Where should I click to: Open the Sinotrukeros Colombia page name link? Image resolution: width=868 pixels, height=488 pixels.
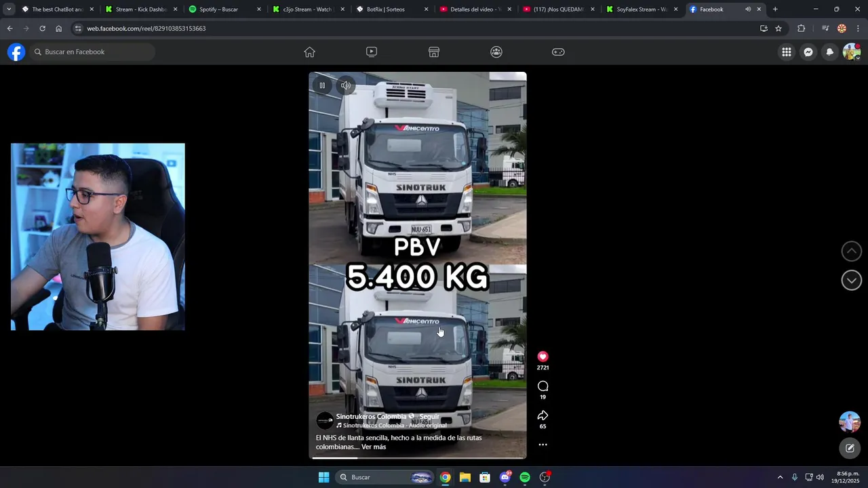click(371, 417)
